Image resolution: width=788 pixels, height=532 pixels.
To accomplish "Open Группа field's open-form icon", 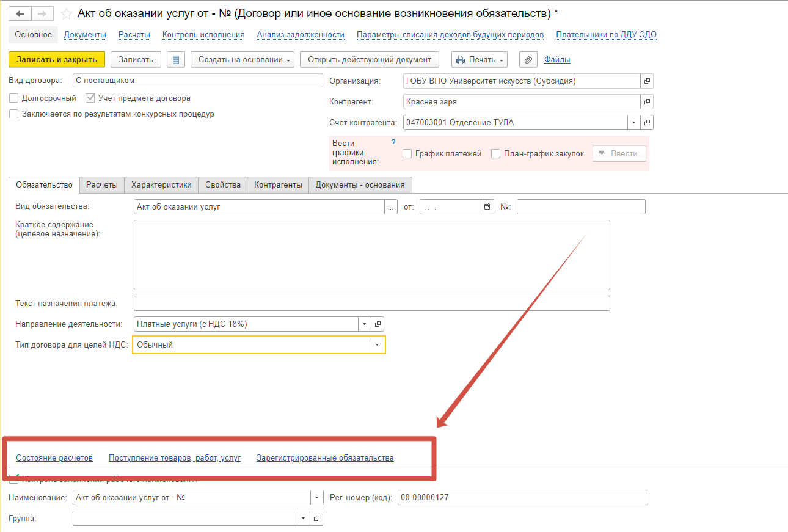I will [316, 518].
